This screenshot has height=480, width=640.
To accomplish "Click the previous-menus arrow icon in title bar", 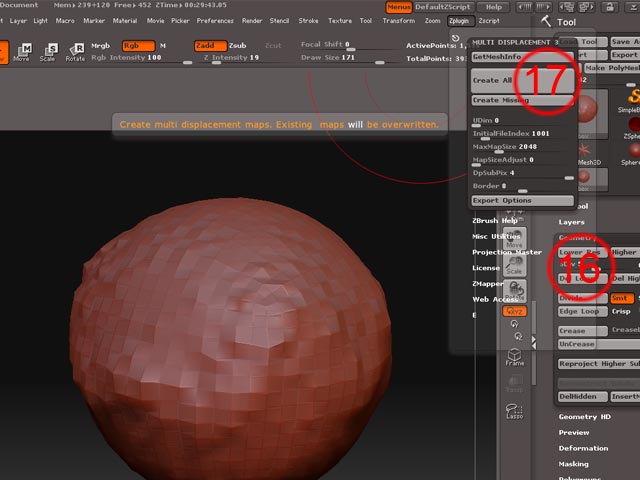I will [x=525, y=7].
